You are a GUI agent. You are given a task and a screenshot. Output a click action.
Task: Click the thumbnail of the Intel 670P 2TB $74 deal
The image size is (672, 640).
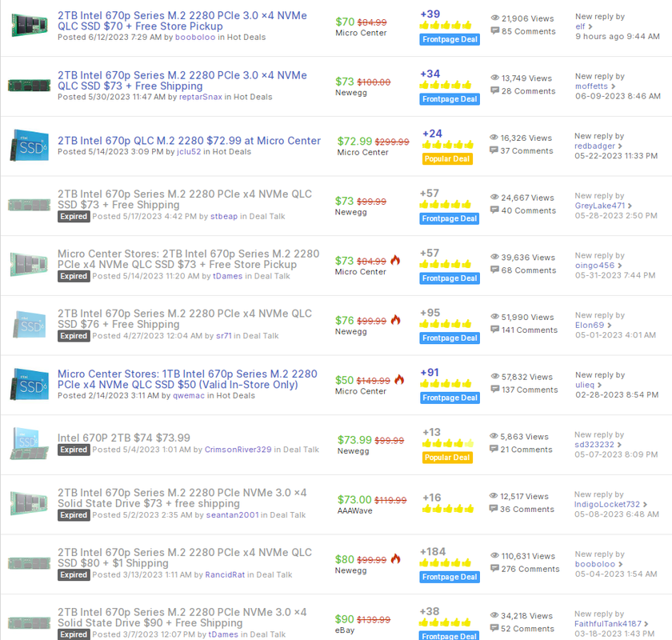coord(29,443)
